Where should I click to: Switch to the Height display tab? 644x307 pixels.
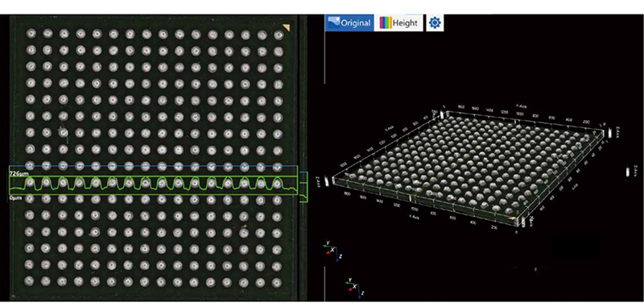pos(398,23)
